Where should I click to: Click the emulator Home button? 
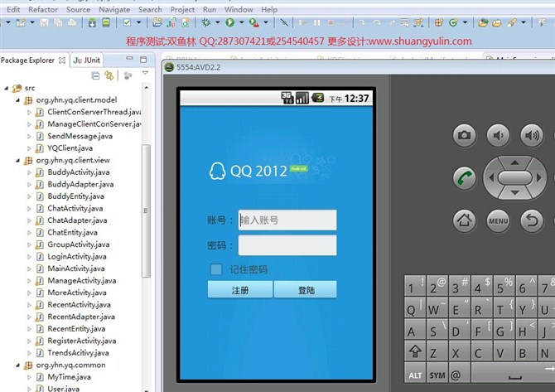tap(464, 220)
